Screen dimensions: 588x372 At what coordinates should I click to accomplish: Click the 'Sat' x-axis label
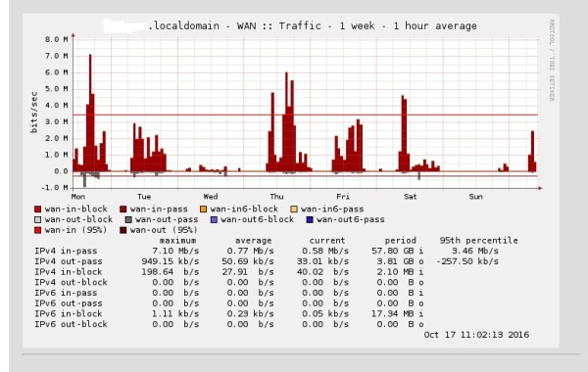(x=410, y=197)
